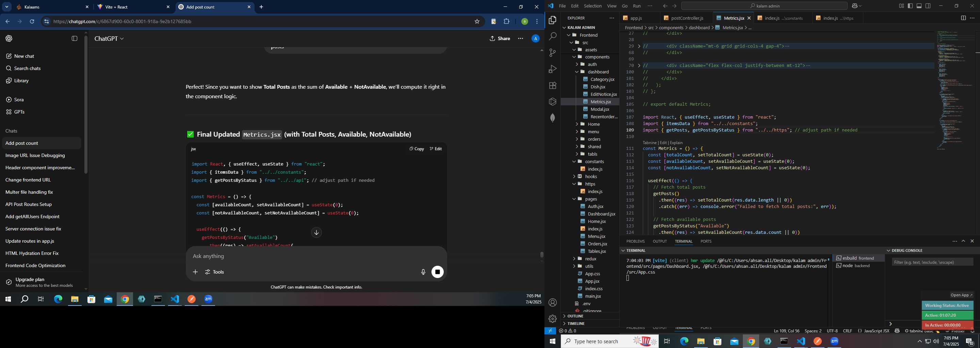Open Explorer views and more actions ellipsis

612,18
